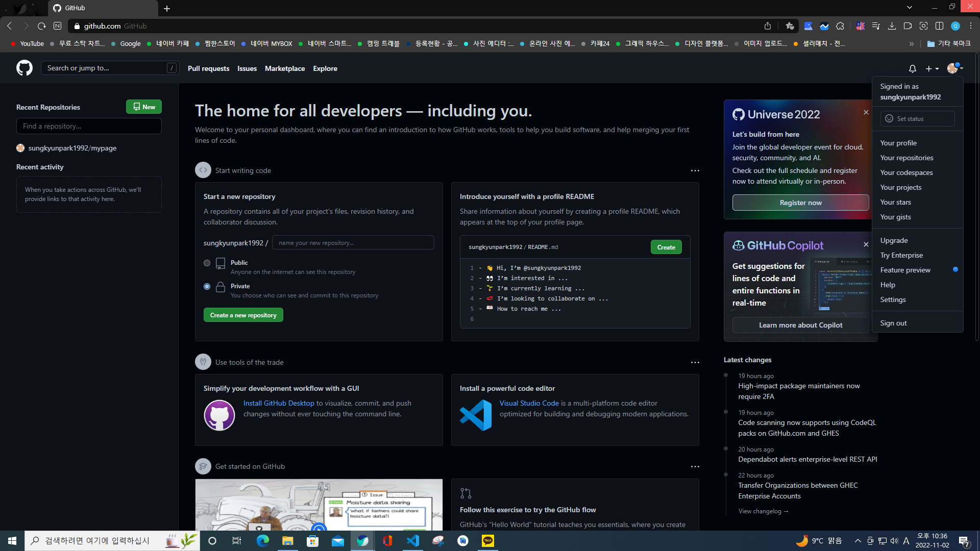This screenshot has height=551, width=980.
Task: Toggle the user avatar menu
Action: click(x=954, y=68)
